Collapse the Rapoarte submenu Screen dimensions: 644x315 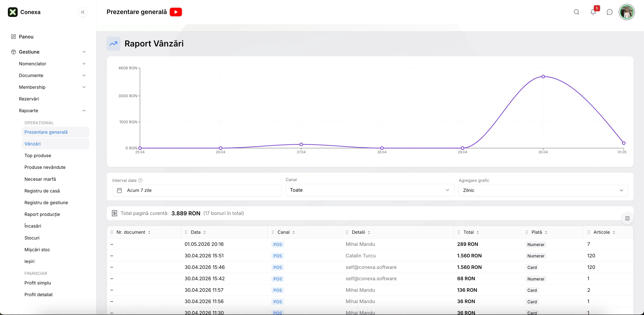click(x=84, y=111)
